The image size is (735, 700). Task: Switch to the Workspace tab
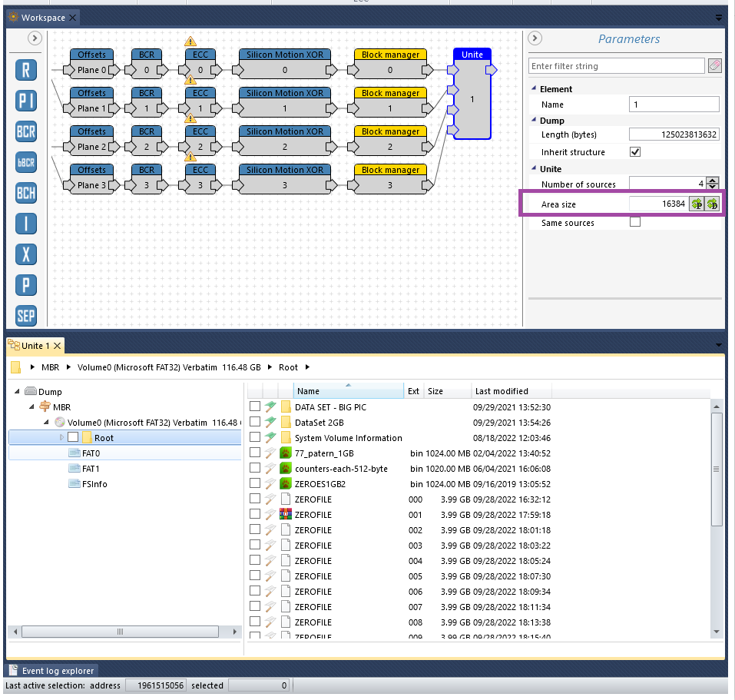tap(43, 18)
